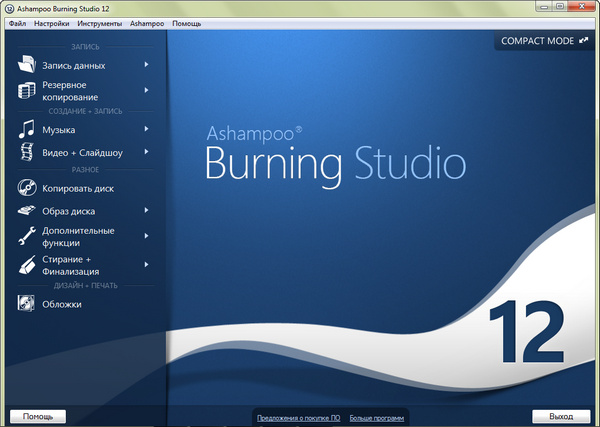Image resolution: width=600 pixels, height=427 pixels.
Task: Click the Копировать диск disc icon
Action: [x=26, y=187]
